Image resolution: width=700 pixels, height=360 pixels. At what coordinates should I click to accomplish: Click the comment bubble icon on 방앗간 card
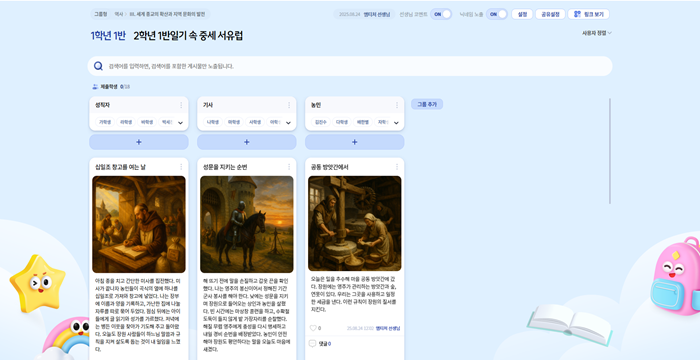(312, 343)
